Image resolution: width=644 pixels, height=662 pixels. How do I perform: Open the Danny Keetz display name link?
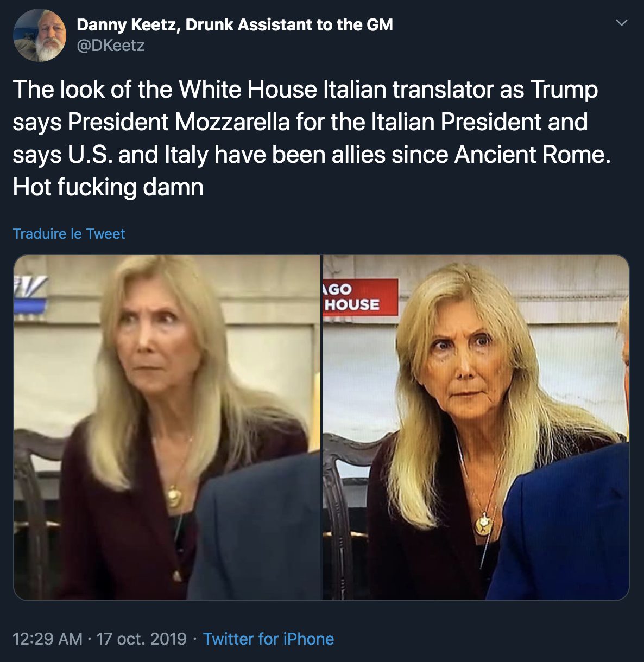[x=235, y=24]
